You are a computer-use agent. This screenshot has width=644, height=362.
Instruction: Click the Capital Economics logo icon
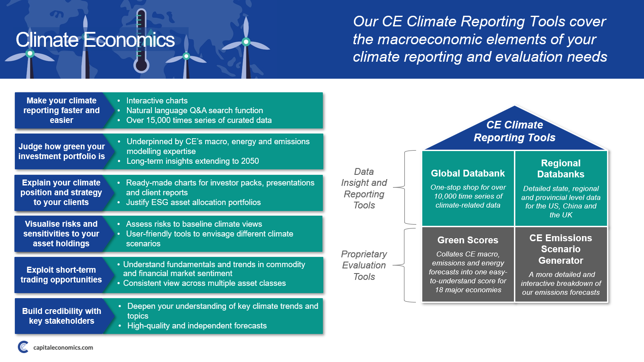(x=23, y=347)
